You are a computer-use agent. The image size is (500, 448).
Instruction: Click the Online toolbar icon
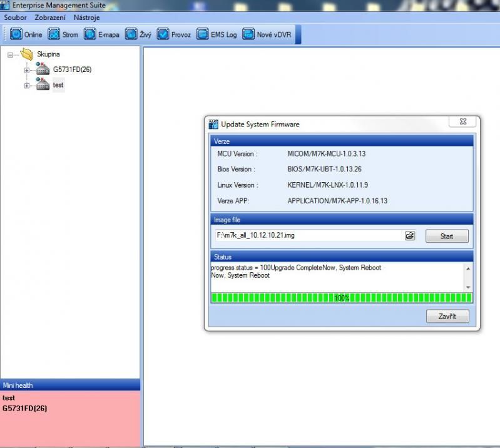(x=16, y=34)
